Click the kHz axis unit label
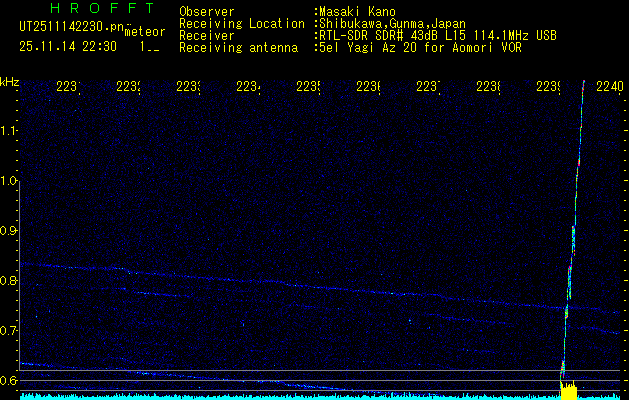The image size is (629, 400). [10, 81]
